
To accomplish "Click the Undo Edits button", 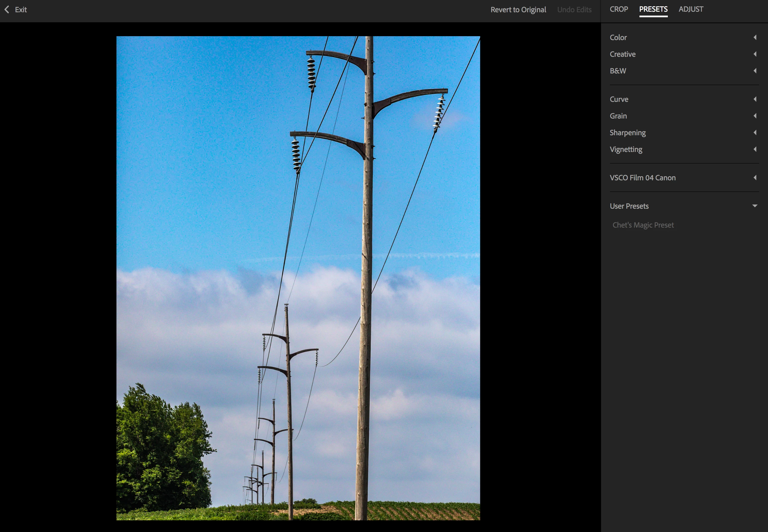I will point(574,10).
